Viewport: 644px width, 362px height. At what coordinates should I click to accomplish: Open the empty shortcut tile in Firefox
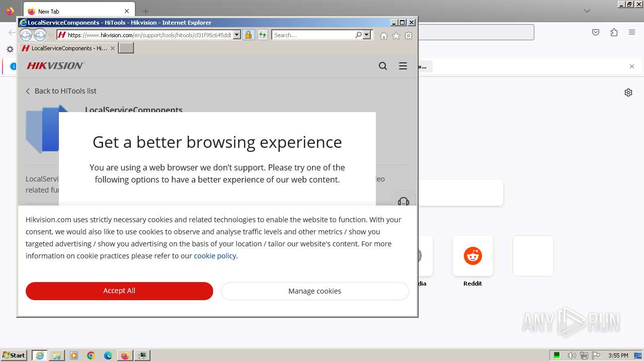533,256
